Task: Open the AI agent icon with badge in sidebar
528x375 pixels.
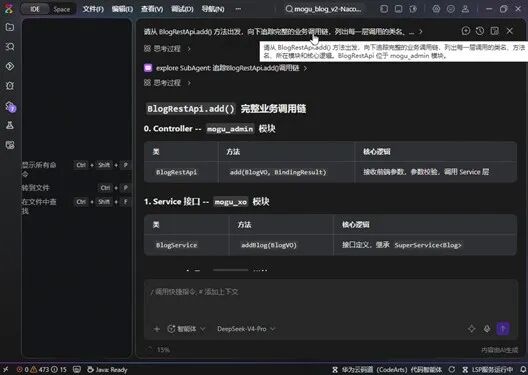Action: point(10,106)
